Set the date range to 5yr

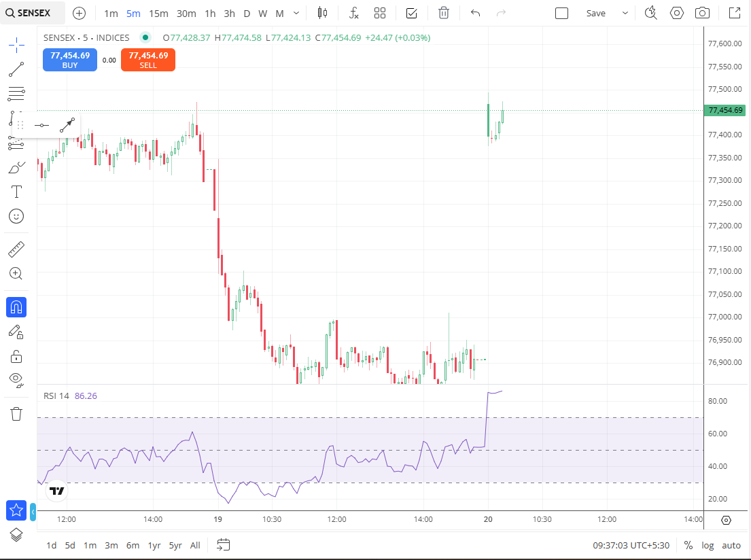(x=175, y=545)
